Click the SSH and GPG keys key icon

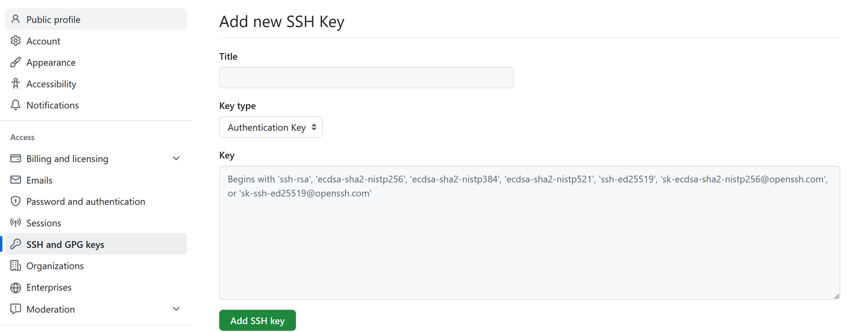coord(16,244)
